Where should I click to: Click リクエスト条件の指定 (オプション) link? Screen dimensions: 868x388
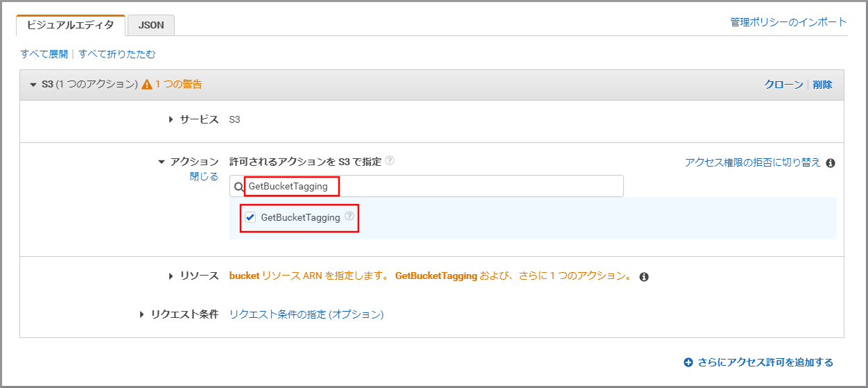tap(306, 314)
